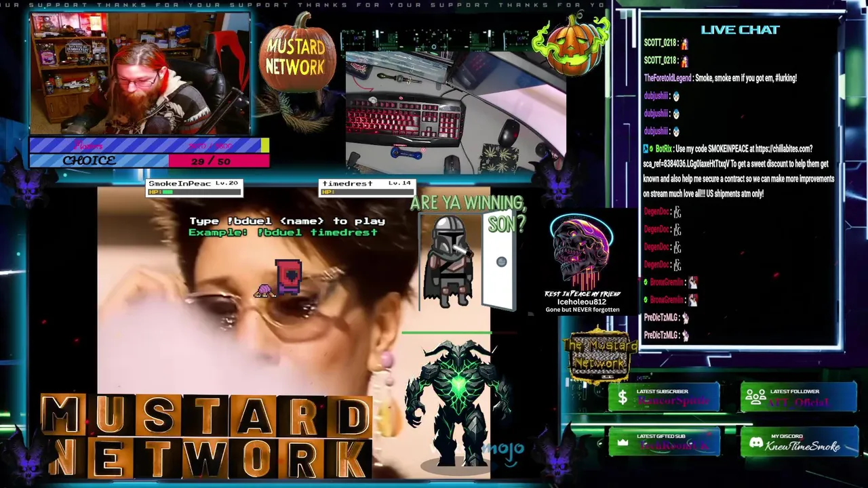The image size is (868, 488).
Task: Click the Iceholeou812 memorial name
Action: coord(582,302)
